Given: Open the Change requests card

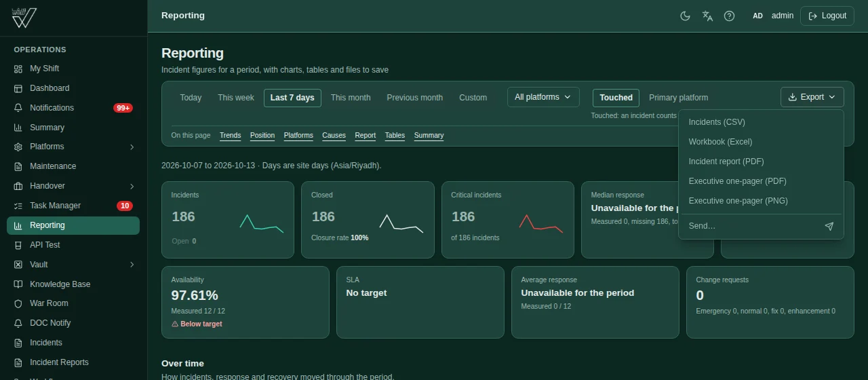Looking at the screenshot, I should (770, 302).
